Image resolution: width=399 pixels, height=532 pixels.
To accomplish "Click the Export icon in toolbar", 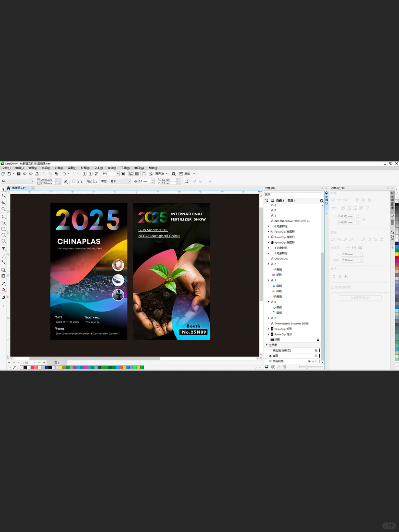I will pos(91,174).
